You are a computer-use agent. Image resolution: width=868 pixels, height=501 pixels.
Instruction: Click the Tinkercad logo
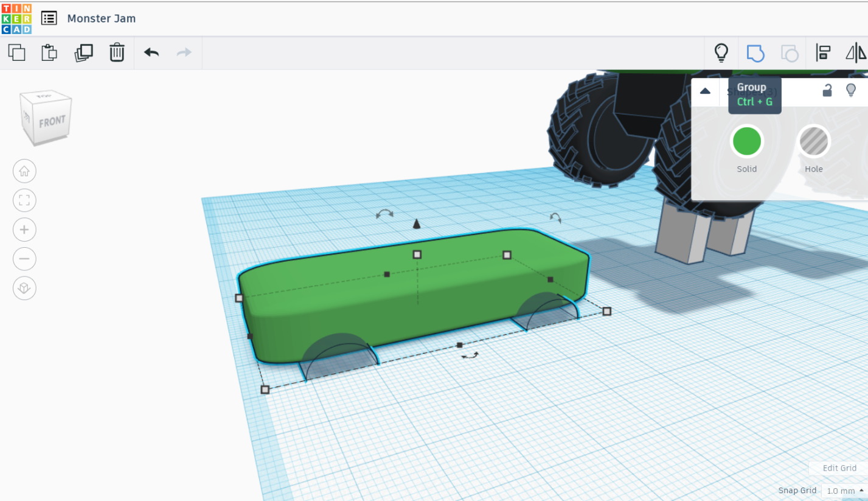click(16, 18)
